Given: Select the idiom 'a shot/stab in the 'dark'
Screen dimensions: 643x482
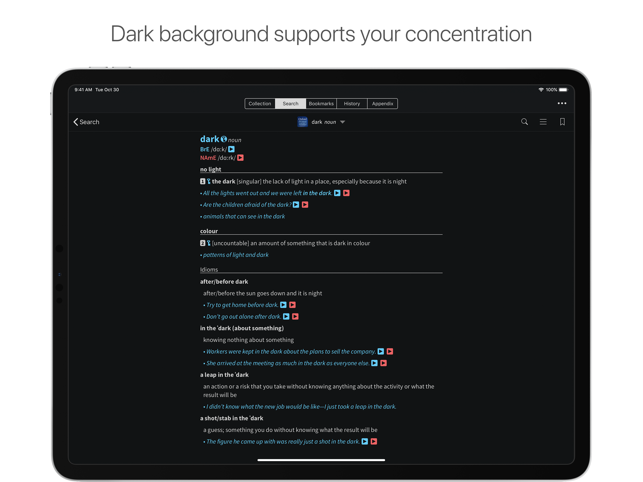Looking at the screenshot, I should pyautogui.click(x=232, y=418).
